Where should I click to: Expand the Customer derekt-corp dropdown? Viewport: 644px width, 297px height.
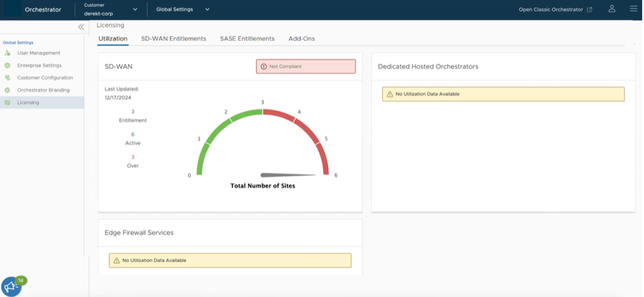(135, 9)
